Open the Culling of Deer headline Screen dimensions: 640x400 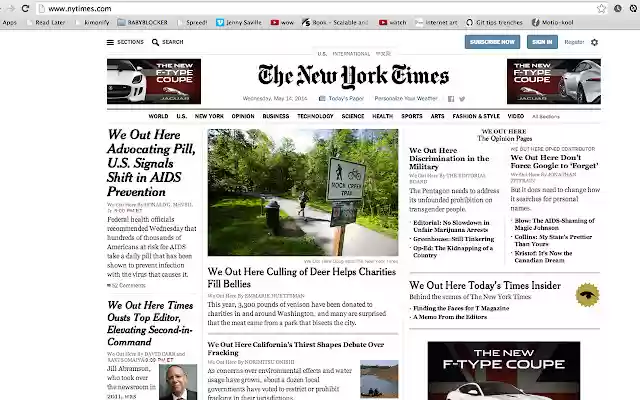[x=302, y=278]
